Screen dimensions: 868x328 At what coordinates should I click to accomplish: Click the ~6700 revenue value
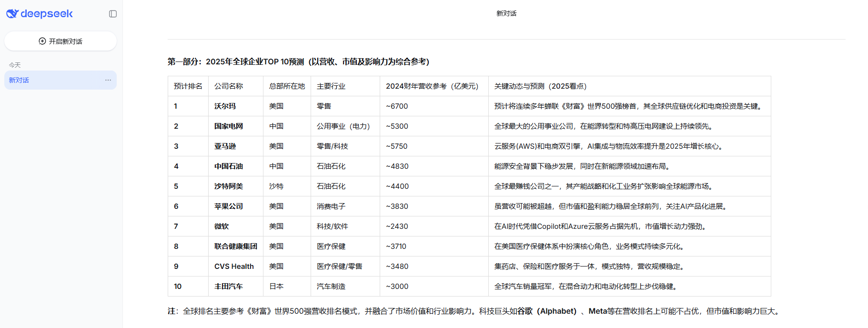pos(397,106)
